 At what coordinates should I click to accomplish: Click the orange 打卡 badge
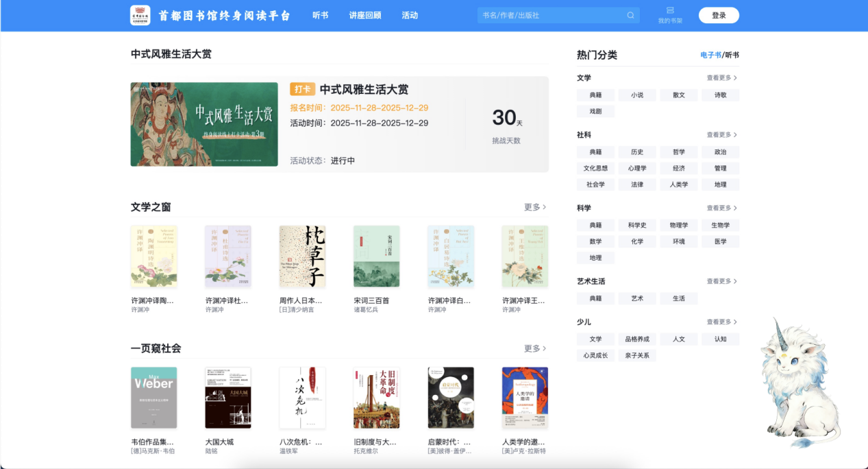302,89
